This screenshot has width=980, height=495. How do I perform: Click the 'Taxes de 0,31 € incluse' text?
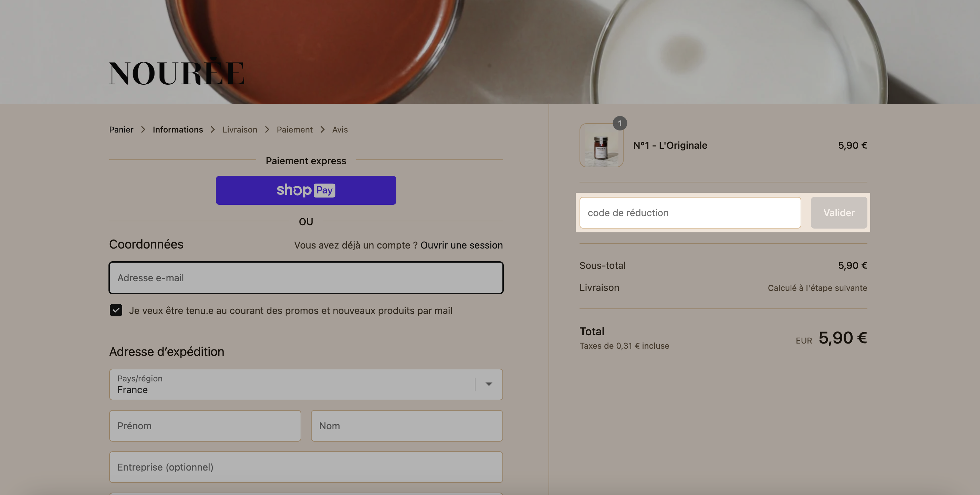click(624, 346)
